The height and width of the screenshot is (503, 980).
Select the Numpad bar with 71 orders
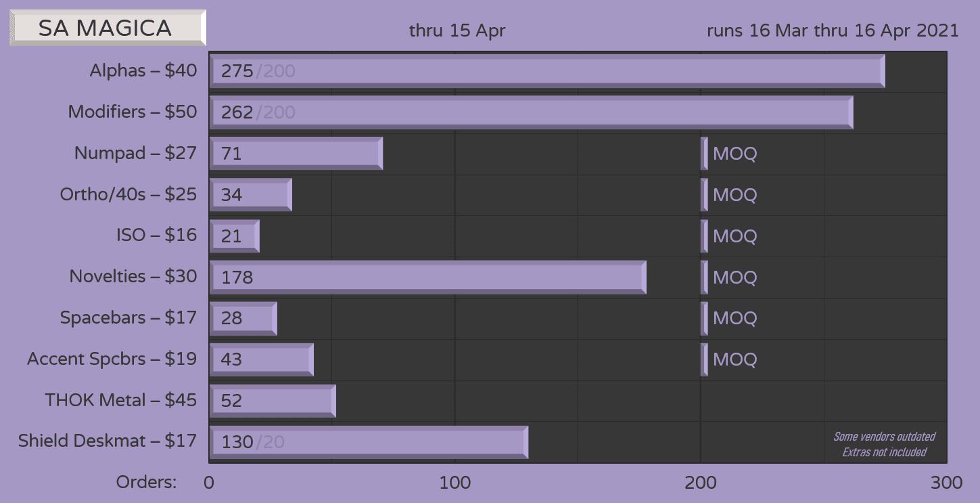[x=296, y=154]
